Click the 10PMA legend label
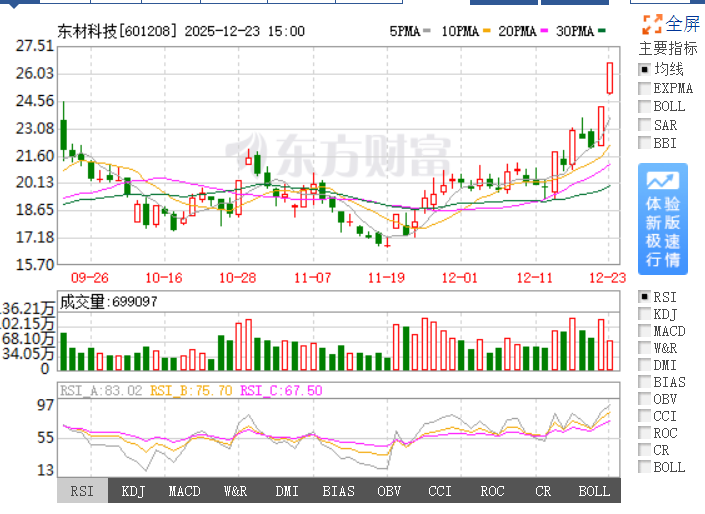This screenshot has height=514, width=705. point(460,31)
